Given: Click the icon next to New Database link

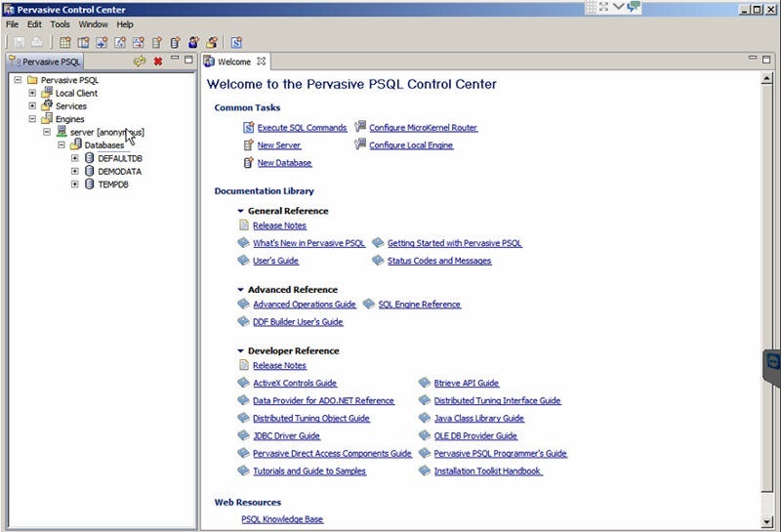Looking at the screenshot, I should pyautogui.click(x=249, y=162).
